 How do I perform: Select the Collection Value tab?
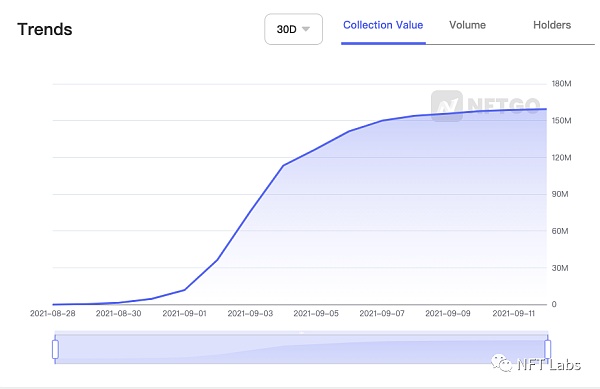[383, 25]
